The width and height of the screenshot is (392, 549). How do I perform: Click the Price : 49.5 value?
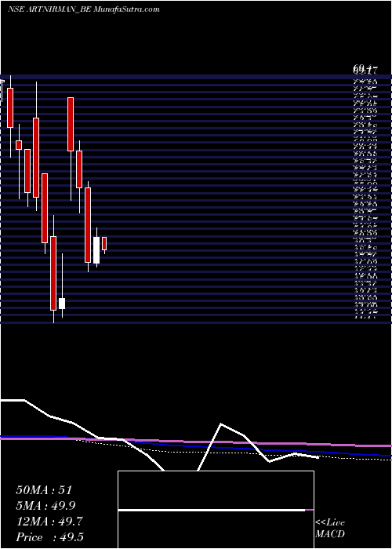point(49,537)
